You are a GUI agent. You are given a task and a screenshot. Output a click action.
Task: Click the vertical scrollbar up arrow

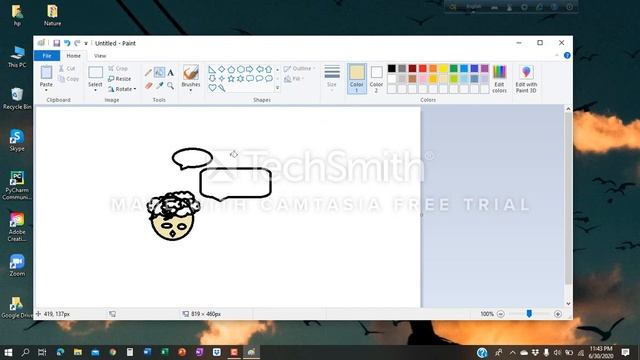568,109
